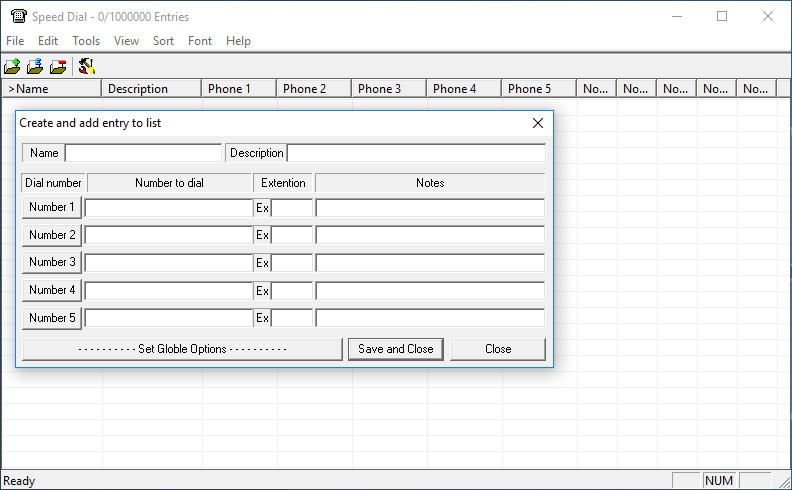Click into the Description text field
Screen dimensions: 792x490
point(416,153)
